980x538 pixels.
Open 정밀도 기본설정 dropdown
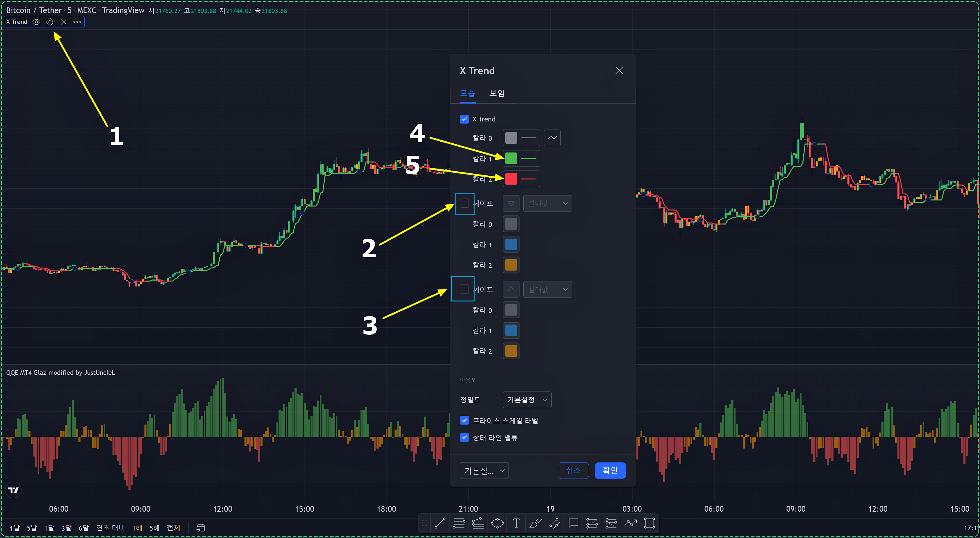click(527, 400)
